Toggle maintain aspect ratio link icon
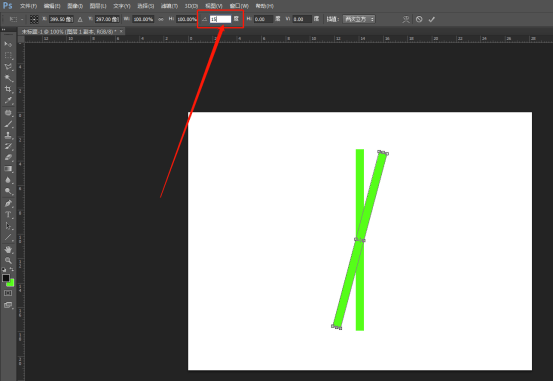Screen dimensions: 554x381 [161, 19]
